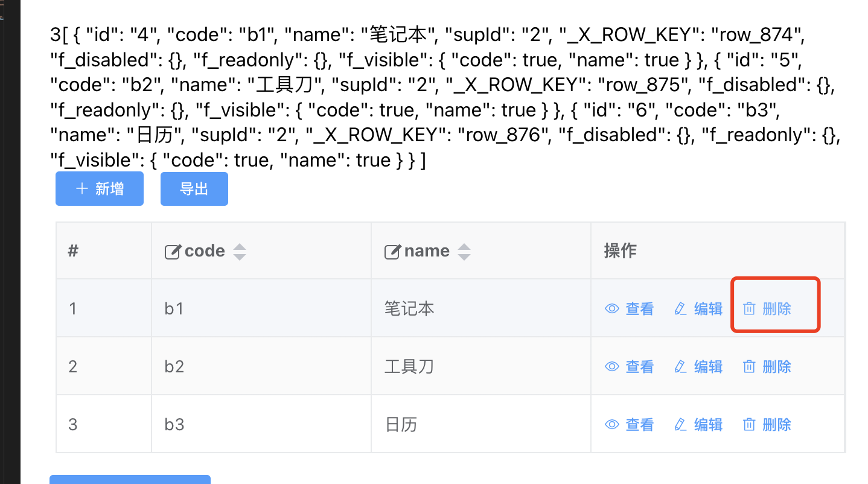Sort name column ascending with up arrow
The width and height of the screenshot is (868, 484).
464,247
